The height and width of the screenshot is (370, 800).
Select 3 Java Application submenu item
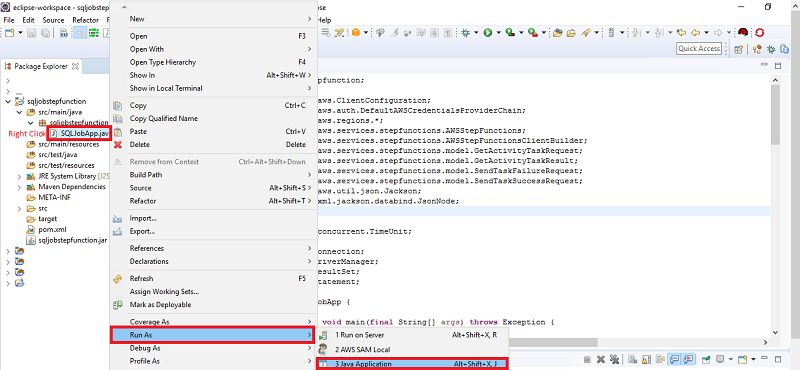412,364
